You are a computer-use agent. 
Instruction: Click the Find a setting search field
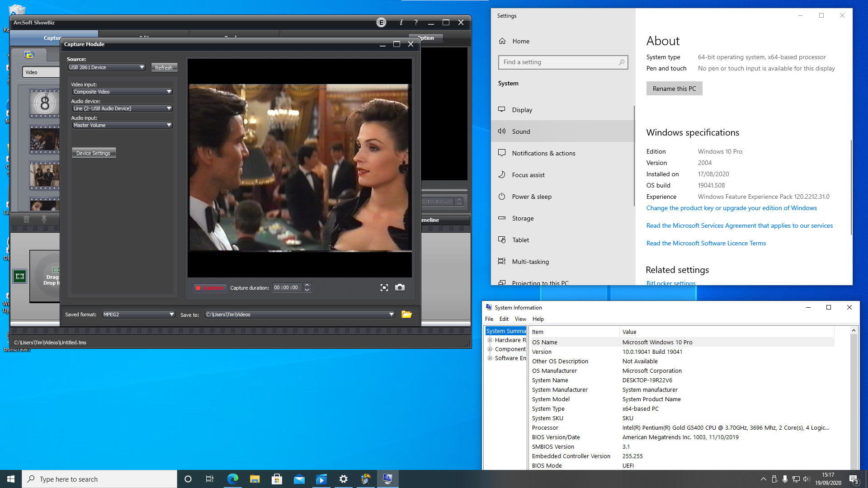pyautogui.click(x=563, y=62)
